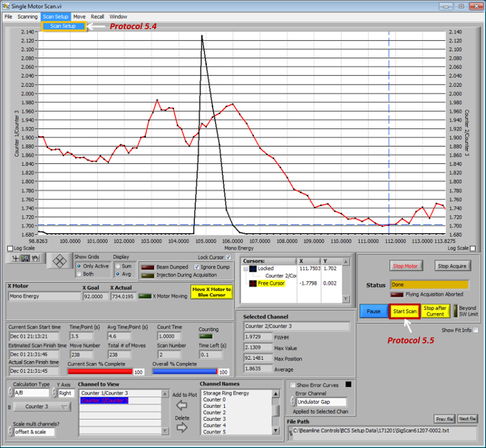The width and height of the screenshot is (486, 448).
Task: Toggle the Lock Cursor checkbox
Action: (x=227, y=257)
